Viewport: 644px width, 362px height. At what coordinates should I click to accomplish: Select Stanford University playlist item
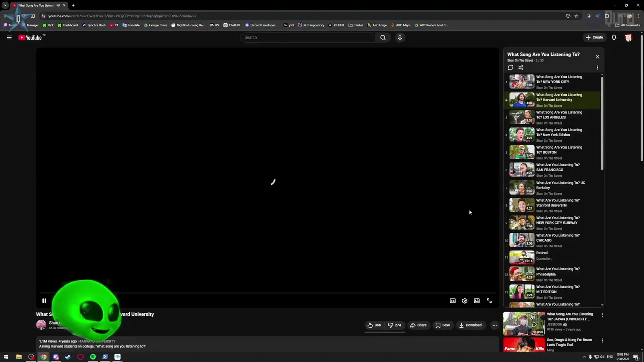coord(552,205)
